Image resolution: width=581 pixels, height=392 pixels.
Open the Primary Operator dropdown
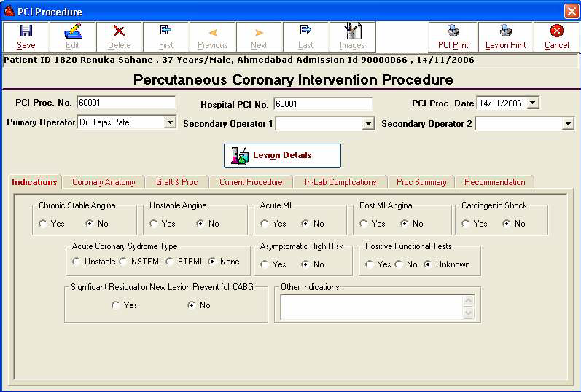170,123
